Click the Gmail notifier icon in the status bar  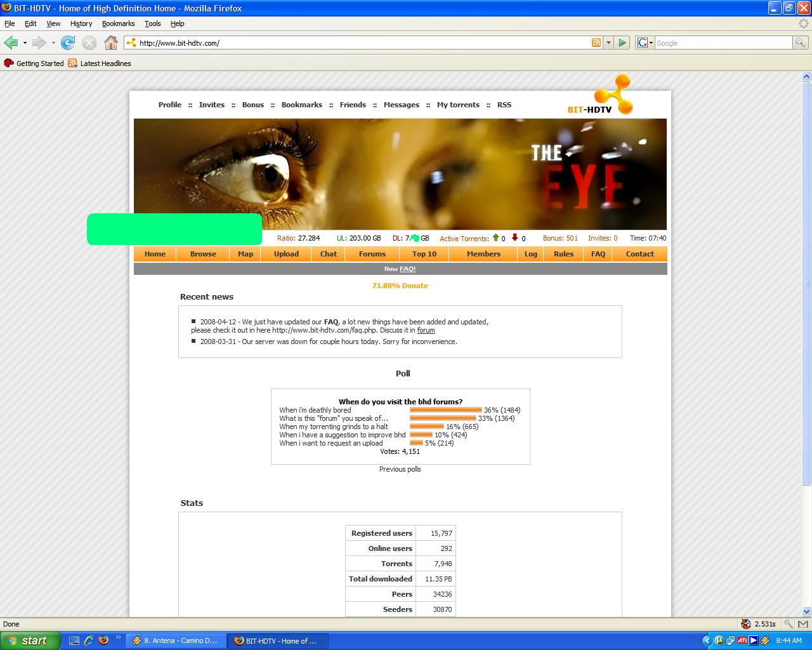click(802, 624)
